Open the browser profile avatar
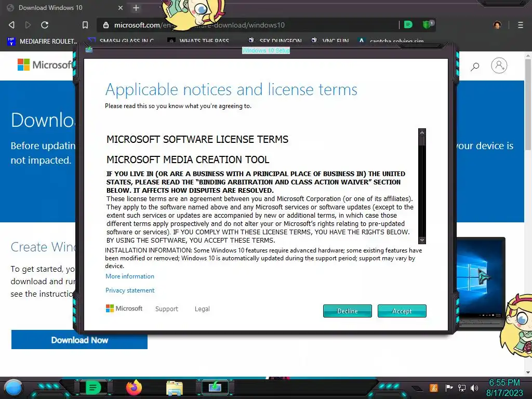This screenshot has width=532, height=399. click(x=497, y=25)
